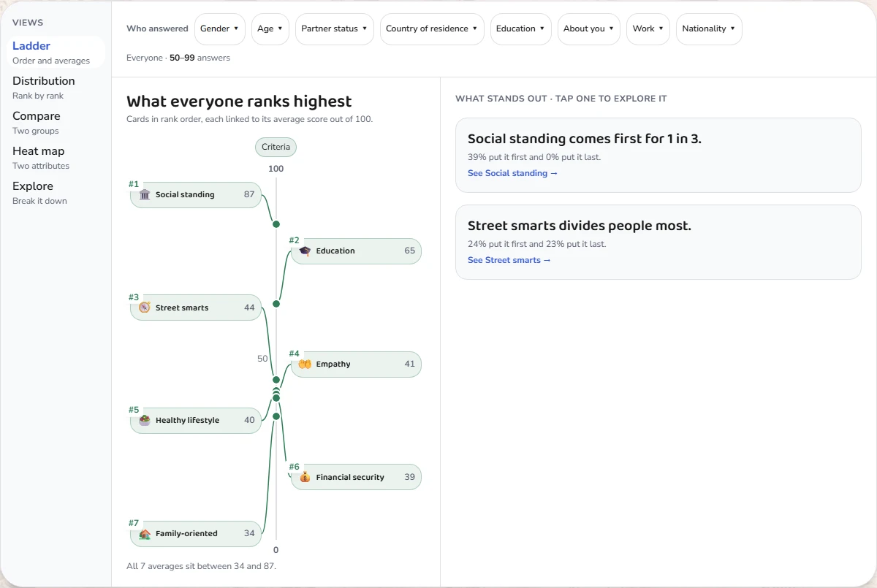Expand the Age filter dropdown

point(270,29)
